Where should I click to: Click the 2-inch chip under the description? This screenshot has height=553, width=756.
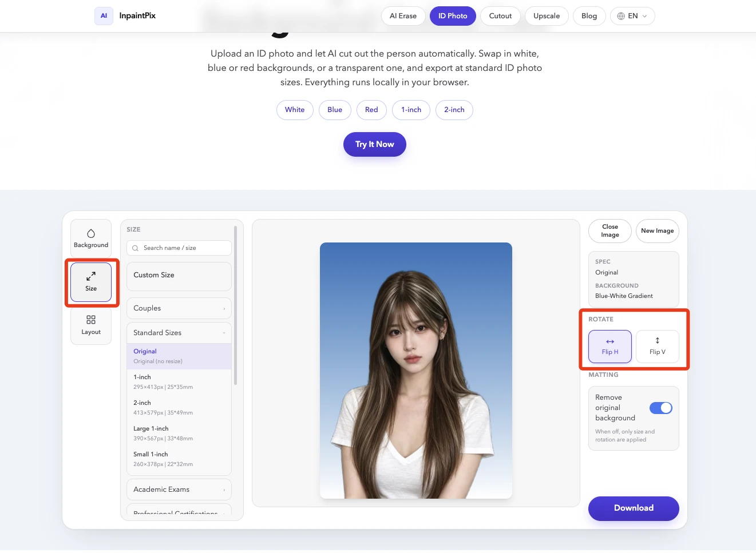coord(454,110)
